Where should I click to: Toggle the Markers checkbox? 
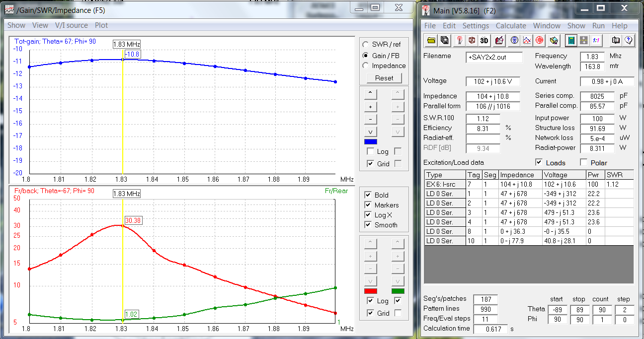tap(368, 205)
